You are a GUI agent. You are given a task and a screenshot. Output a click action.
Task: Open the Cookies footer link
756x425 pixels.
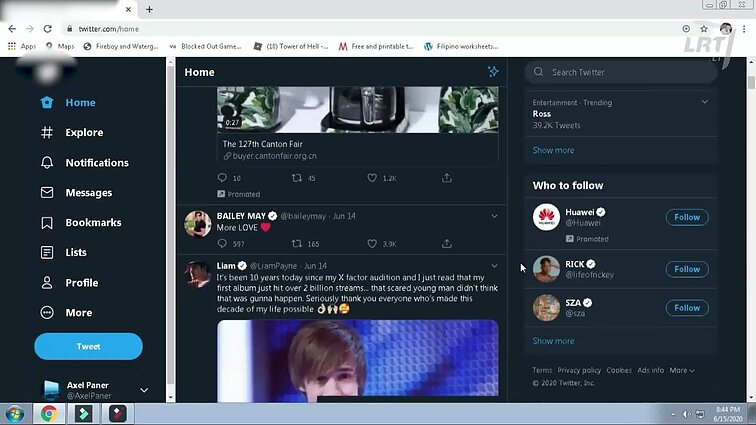pos(619,370)
